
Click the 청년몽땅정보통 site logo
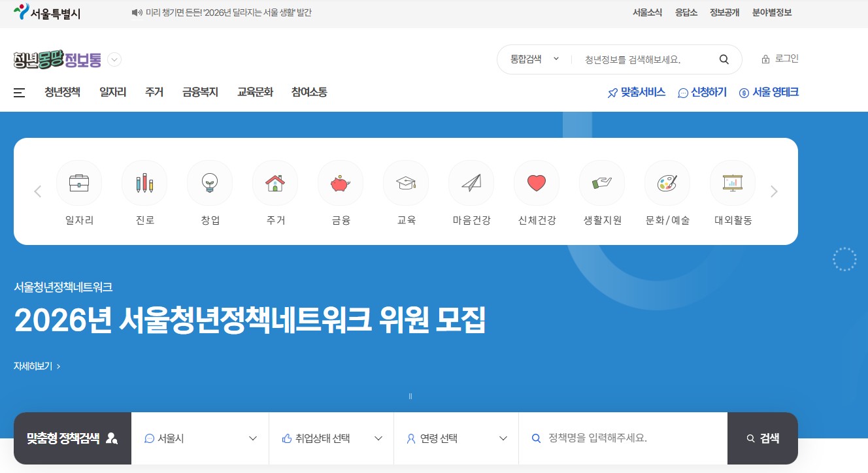58,59
